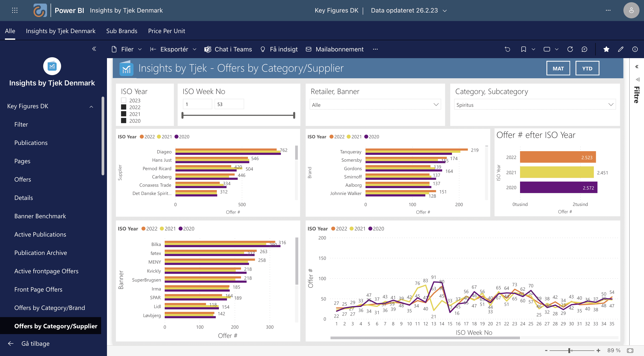Click the reset to default undo icon
This screenshot has height=356, width=644.
(507, 49)
